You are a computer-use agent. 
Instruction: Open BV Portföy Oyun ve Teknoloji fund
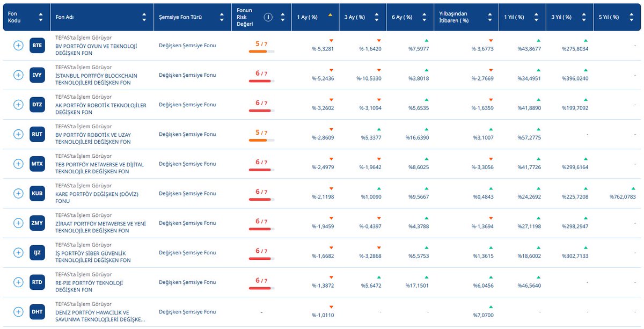(x=96, y=49)
